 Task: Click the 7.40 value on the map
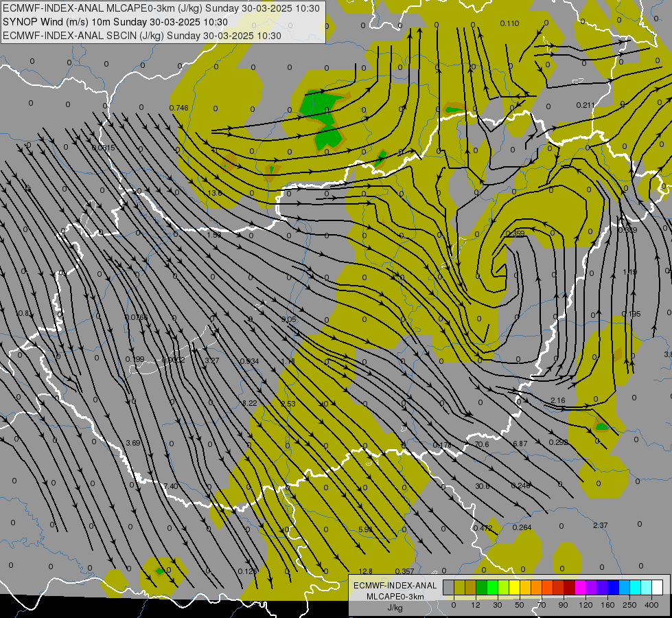click(x=170, y=486)
